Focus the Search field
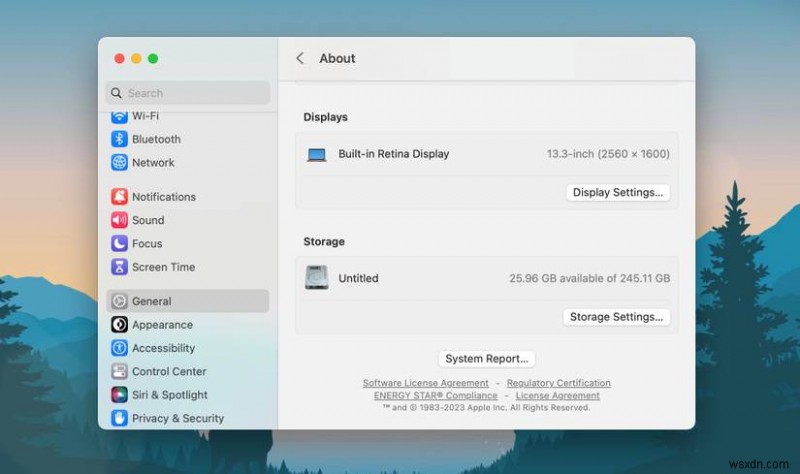 click(x=188, y=93)
